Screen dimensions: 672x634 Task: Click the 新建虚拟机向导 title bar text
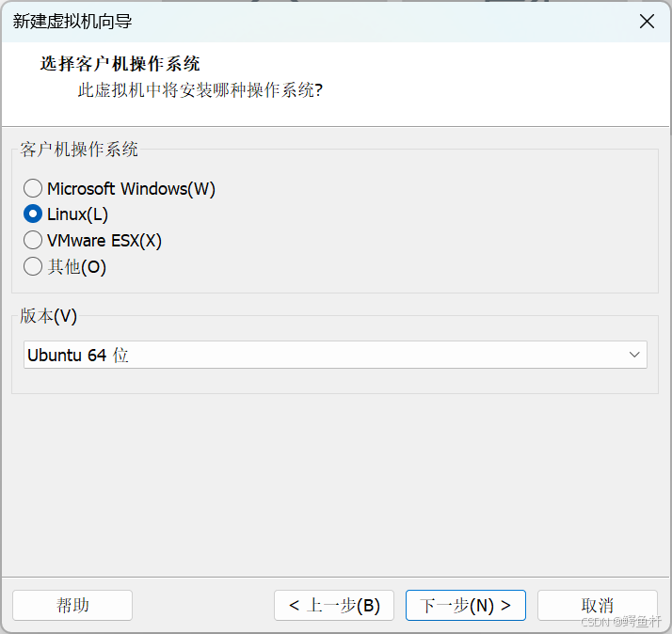pyautogui.click(x=72, y=21)
